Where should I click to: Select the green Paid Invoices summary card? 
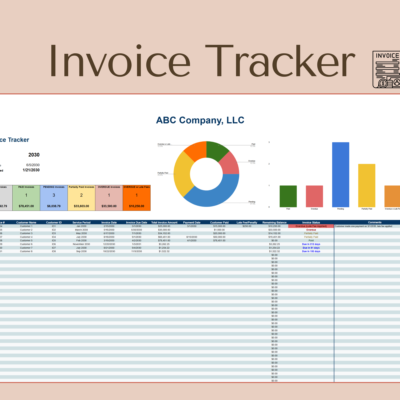pos(26,198)
